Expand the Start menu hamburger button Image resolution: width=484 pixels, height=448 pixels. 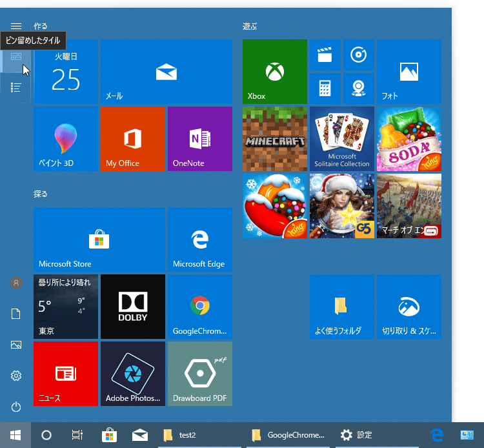(x=15, y=26)
